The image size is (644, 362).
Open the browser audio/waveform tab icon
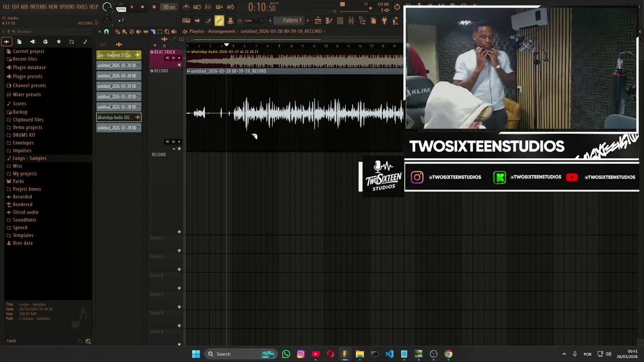tap(7, 42)
